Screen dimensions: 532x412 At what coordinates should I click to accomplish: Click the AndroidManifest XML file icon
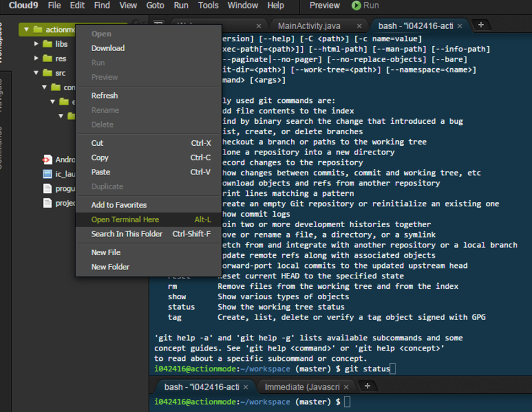[x=47, y=159]
